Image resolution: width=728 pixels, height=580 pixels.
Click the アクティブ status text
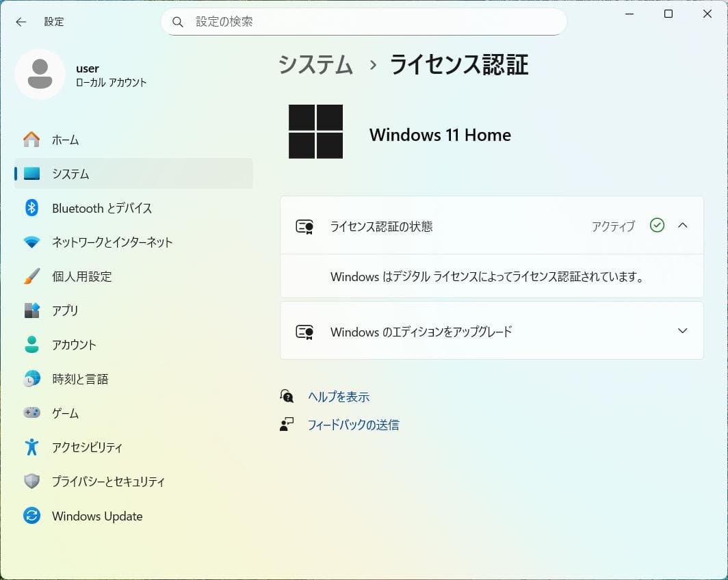(613, 226)
